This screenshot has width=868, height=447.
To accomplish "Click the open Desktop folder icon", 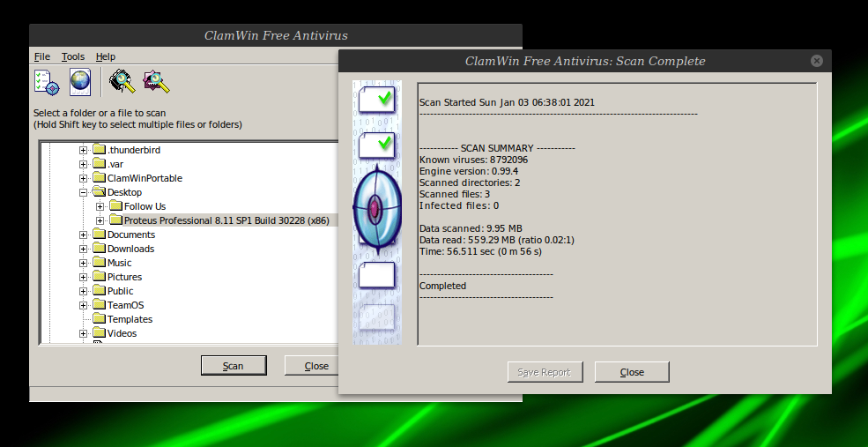I will [x=99, y=191].
